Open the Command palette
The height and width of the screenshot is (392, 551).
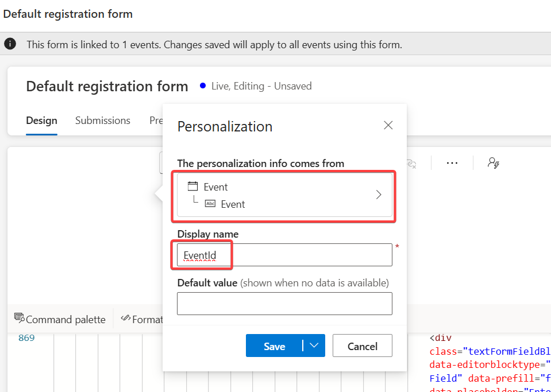[60, 319]
